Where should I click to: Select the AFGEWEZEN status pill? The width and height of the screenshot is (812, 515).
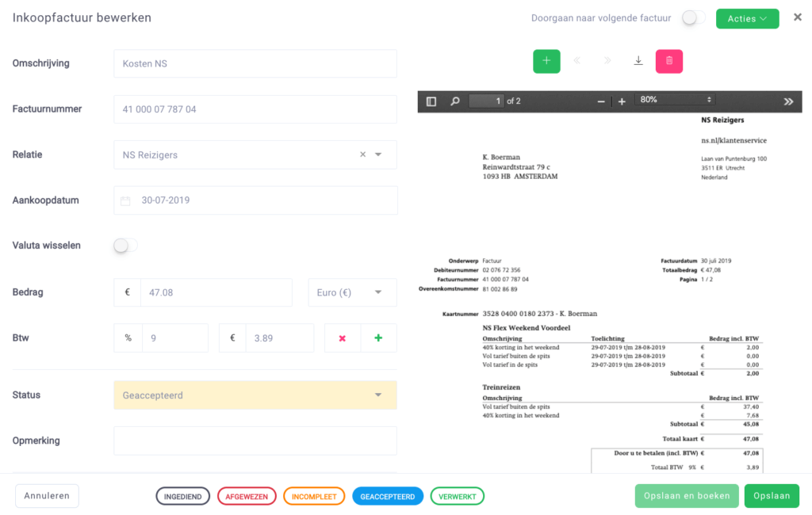pos(247,496)
